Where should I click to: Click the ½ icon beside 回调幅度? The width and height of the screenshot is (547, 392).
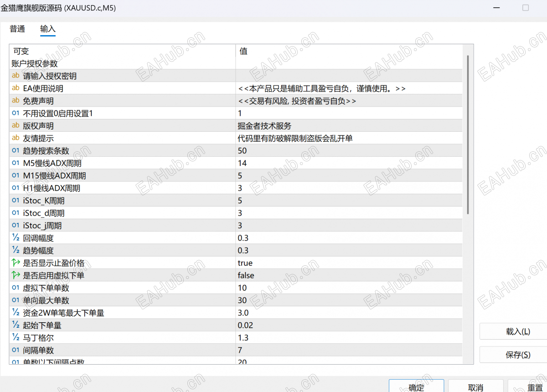(x=15, y=238)
